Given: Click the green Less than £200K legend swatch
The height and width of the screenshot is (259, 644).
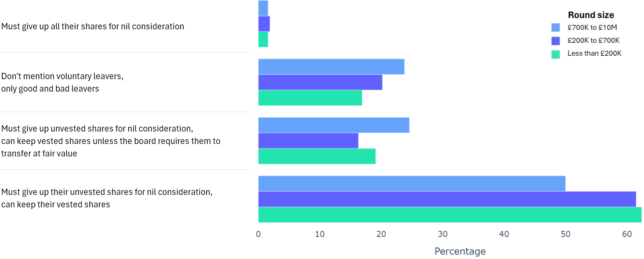Looking at the screenshot, I should [555, 54].
